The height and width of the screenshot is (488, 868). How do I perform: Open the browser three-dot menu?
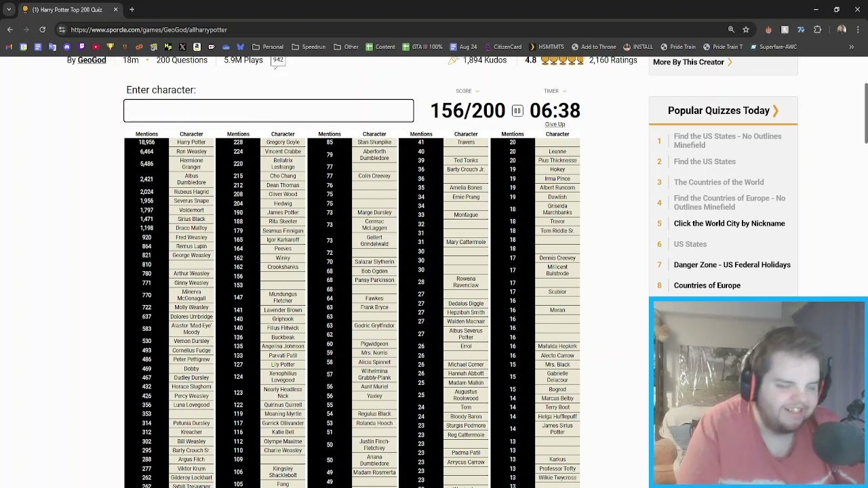tap(858, 30)
